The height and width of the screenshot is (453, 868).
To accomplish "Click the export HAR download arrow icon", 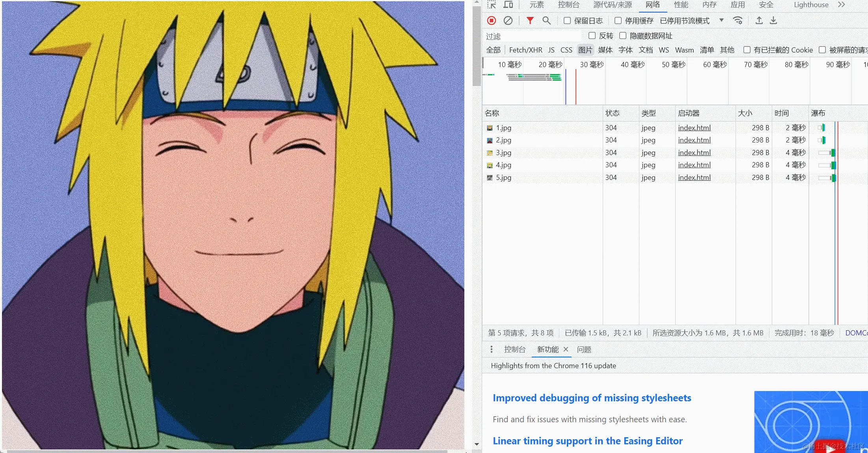I will point(773,21).
